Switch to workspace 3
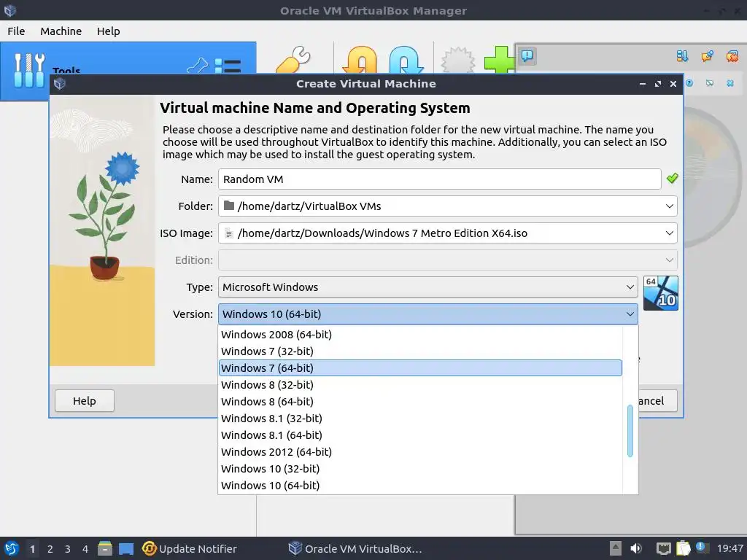Image resolution: width=747 pixels, height=560 pixels. [68, 549]
